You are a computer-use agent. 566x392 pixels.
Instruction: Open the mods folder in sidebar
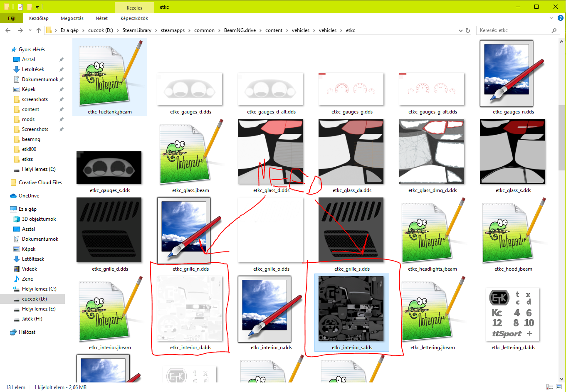click(28, 119)
